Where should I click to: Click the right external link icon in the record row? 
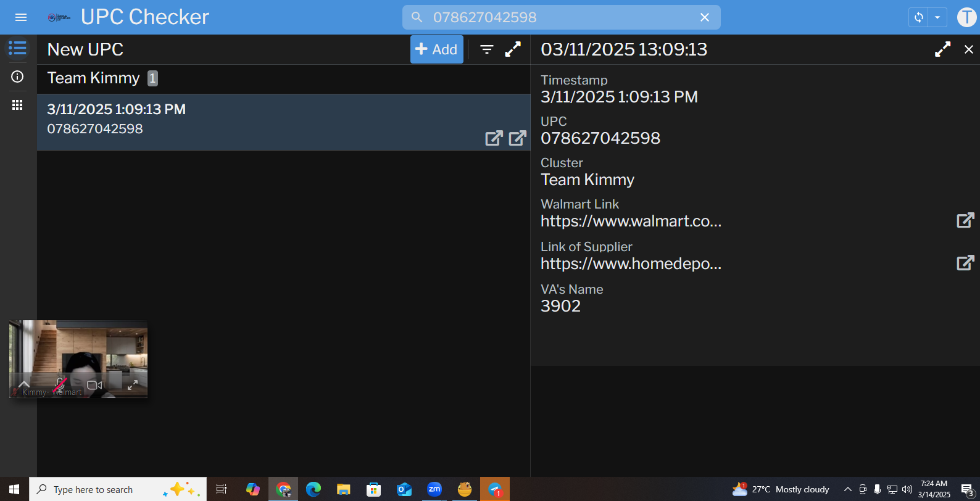518,138
